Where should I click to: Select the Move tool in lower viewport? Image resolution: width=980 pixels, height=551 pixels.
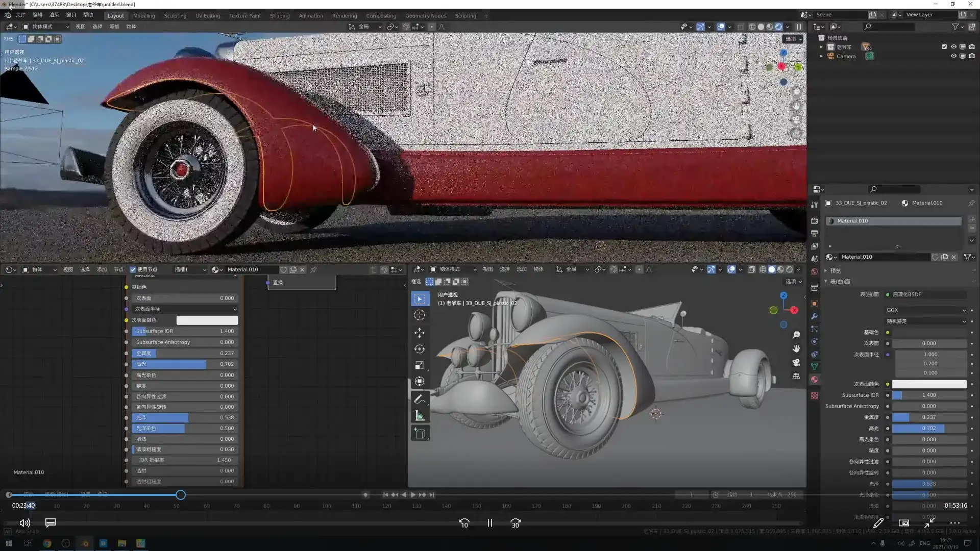(x=420, y=333)
